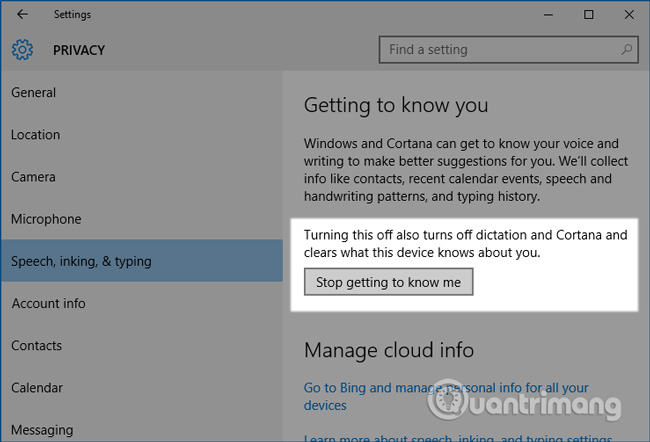Select Speech, inking, & typing
The height and width of the screenshot is (442, 650).
142,261
